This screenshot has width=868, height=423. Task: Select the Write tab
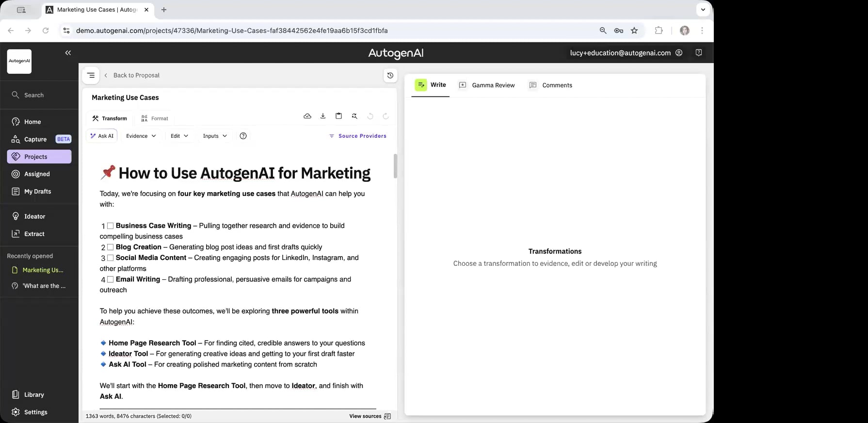point(431,85)
